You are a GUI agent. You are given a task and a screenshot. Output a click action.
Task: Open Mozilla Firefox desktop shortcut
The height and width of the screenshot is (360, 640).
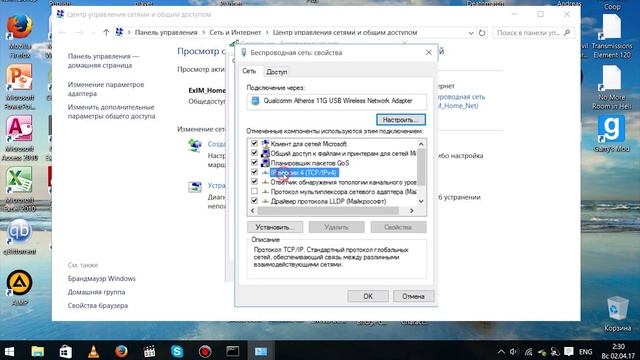click(x=19, y=36)
